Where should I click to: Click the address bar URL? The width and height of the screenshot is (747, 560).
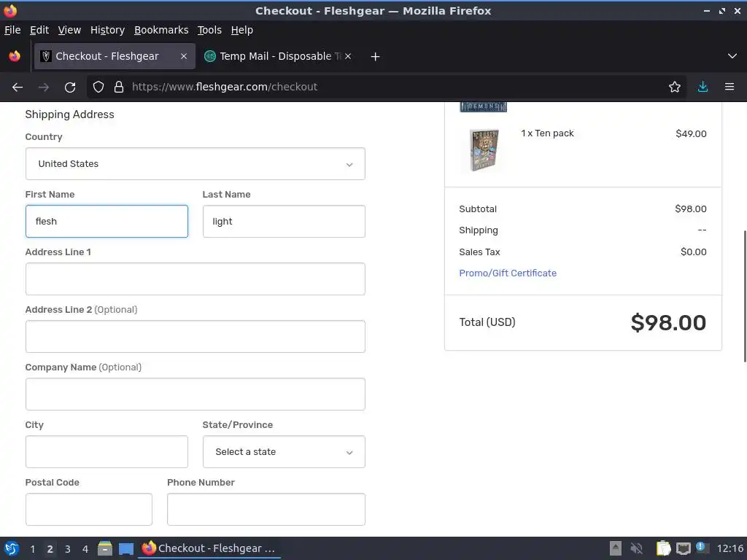coord(225,87)
